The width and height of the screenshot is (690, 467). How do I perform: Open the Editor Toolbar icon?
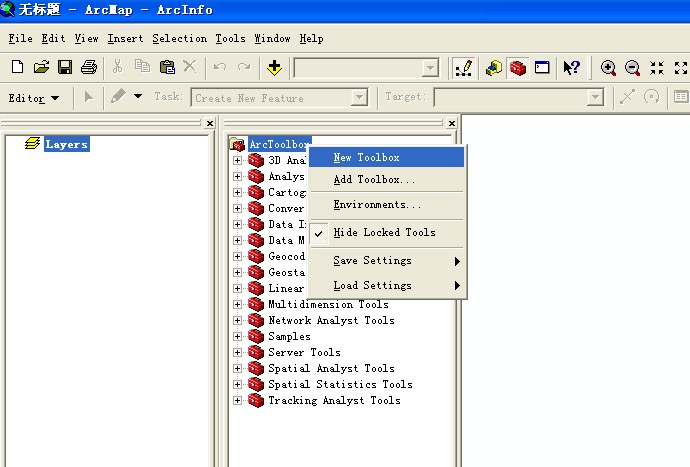tap(463, 68)
